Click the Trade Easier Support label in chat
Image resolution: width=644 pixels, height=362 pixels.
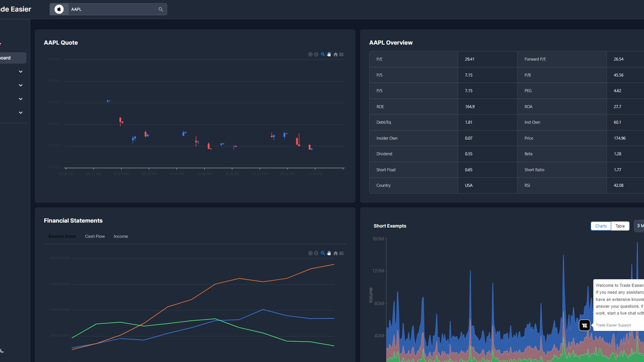613,325
